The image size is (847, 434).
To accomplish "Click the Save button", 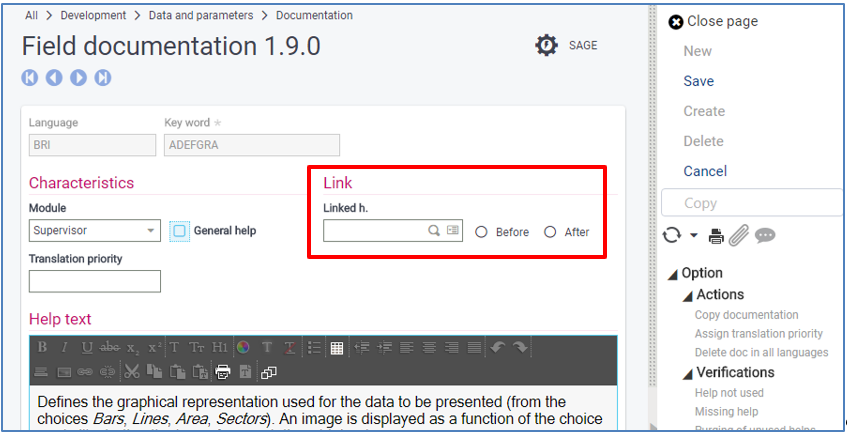I will tap(698, 81).
